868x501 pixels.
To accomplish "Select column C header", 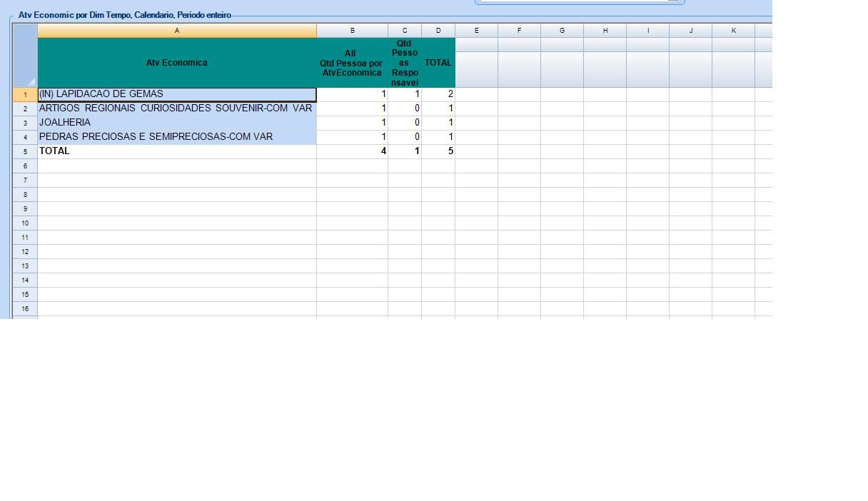I will (x=405, y=31).
